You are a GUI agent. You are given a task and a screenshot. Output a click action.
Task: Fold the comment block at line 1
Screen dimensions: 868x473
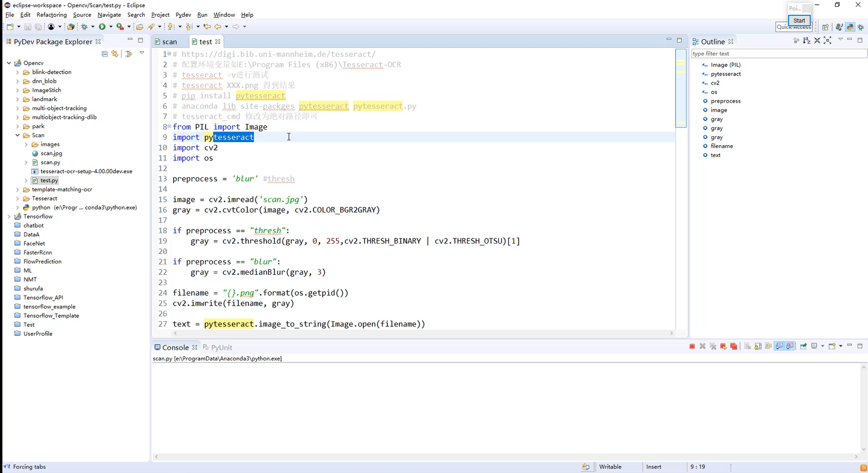[x=169, y=53]
